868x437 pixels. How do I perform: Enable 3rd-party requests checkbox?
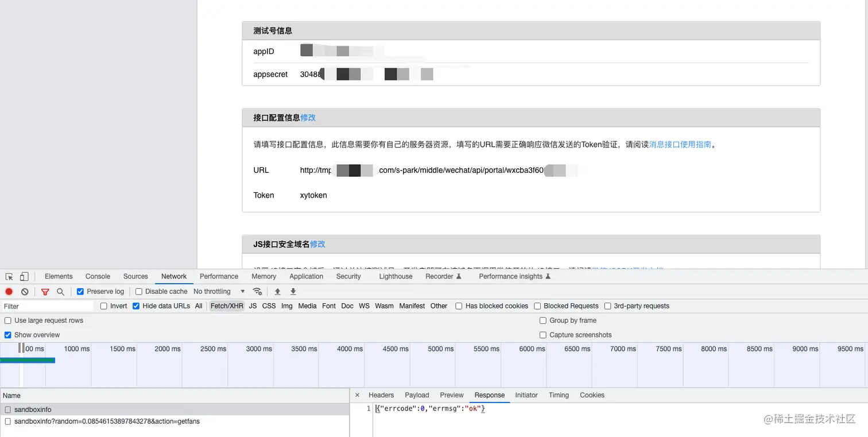tap(607, 306)
